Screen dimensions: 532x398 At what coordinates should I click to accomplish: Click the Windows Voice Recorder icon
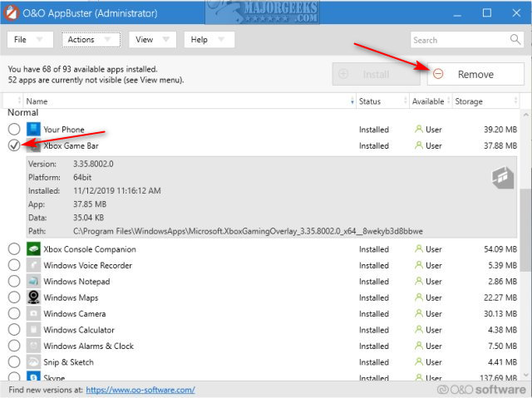tap(33, 265)
